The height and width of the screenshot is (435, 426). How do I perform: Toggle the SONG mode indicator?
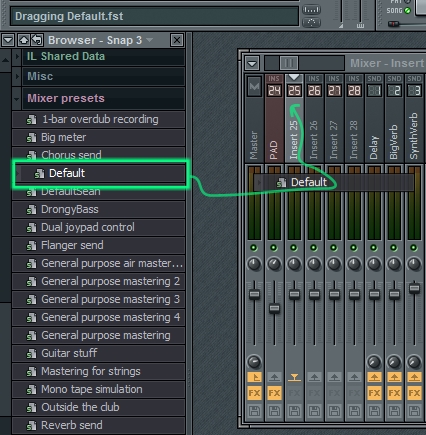click(x=407, y=11)
